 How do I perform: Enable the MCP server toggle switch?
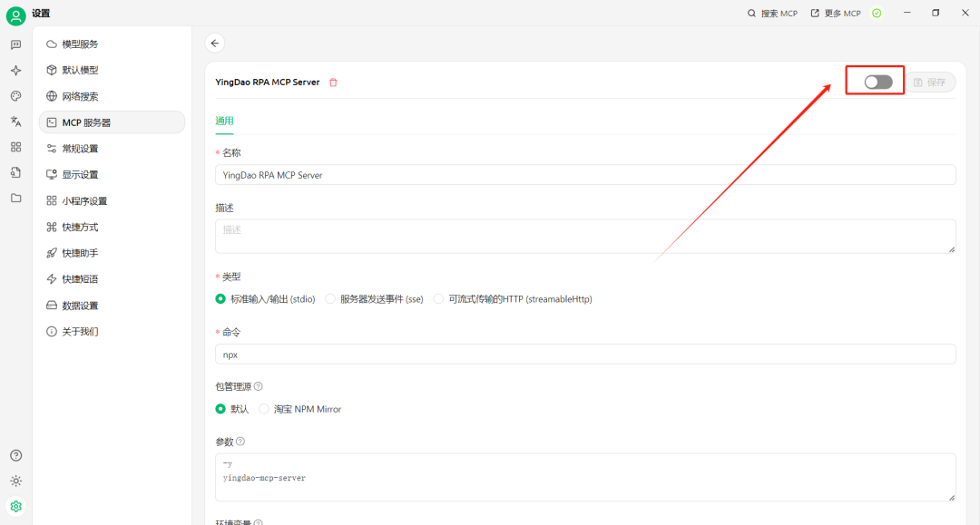[x=878, y=82]
